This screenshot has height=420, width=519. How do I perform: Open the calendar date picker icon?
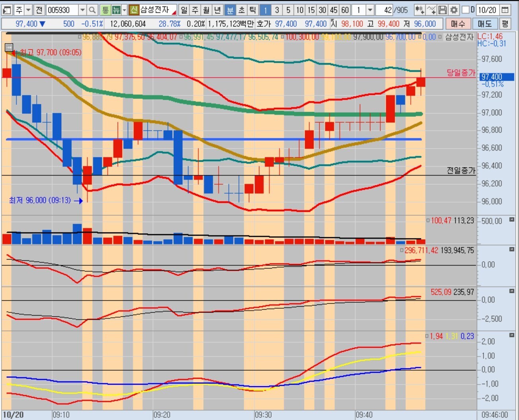click(x=505, y=10)
